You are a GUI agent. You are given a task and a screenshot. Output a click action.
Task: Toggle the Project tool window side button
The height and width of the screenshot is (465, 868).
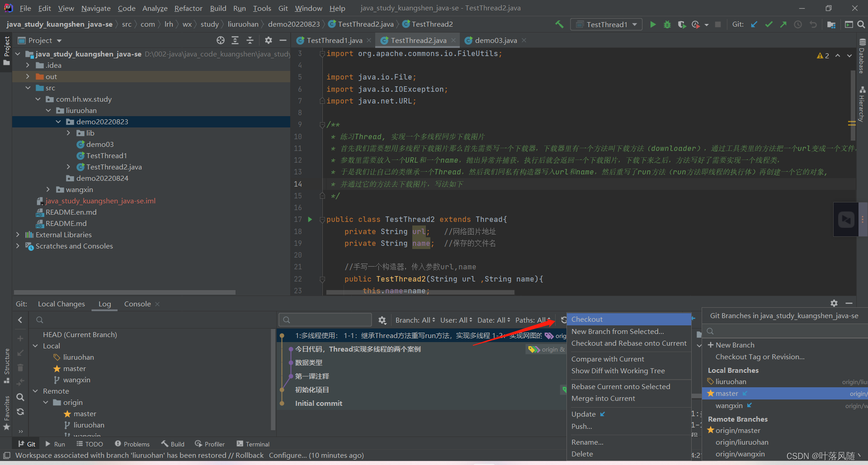[x=6, y=50]
